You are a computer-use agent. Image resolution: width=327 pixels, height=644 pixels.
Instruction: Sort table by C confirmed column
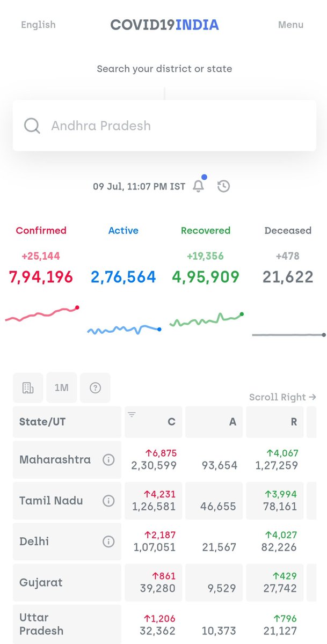coord(154,422)
